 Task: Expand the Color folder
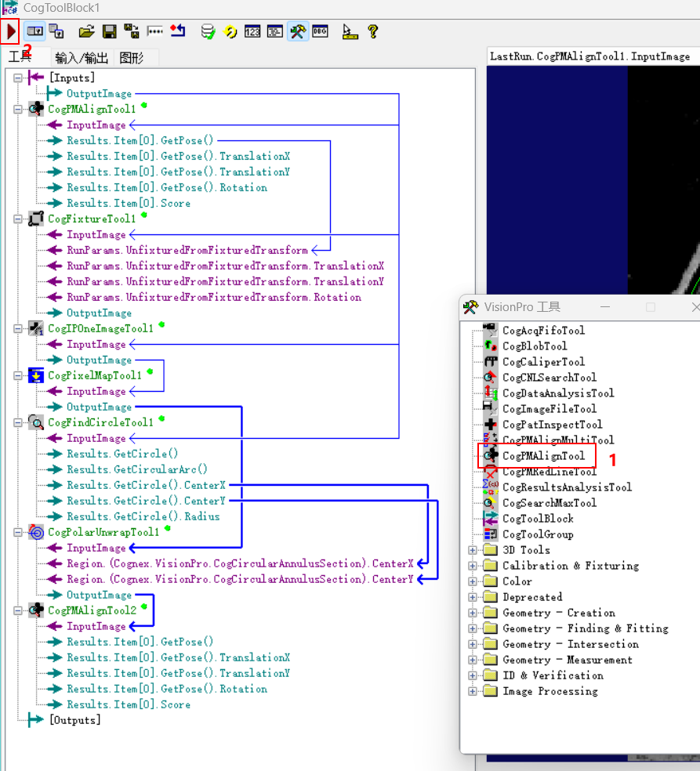[473, 581]
